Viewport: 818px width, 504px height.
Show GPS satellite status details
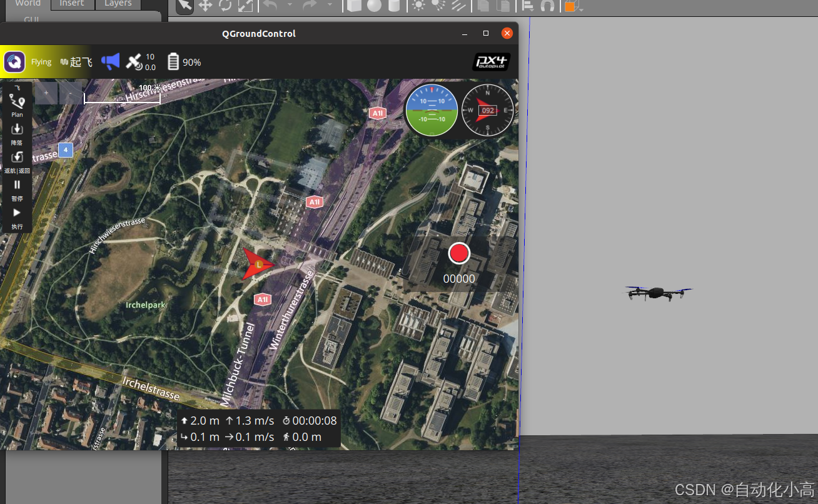point(141,61)
